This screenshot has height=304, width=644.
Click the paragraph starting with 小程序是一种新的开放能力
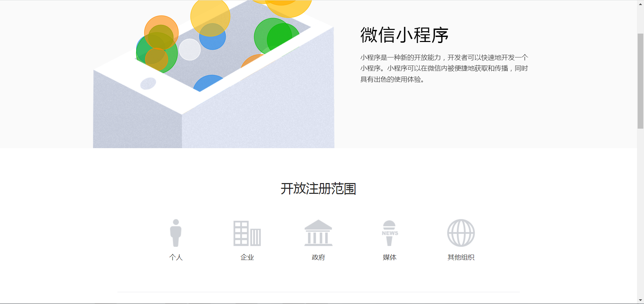pyautogui.click(x=444, y=68)
